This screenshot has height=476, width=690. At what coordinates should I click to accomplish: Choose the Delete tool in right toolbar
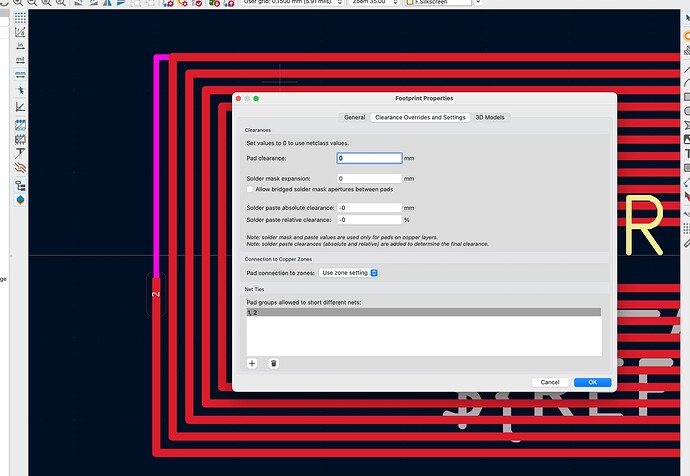coord(686,196)
